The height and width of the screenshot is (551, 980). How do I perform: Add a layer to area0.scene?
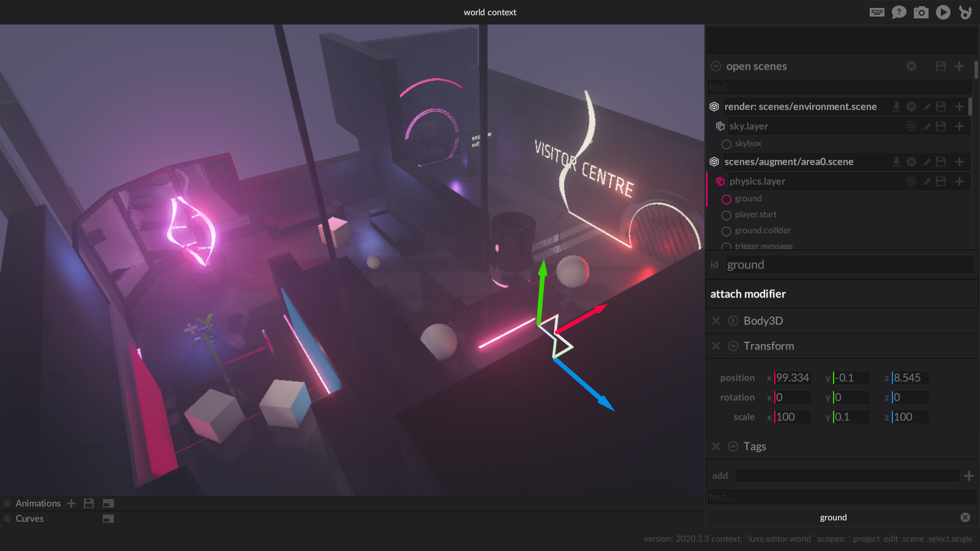[959, 162]
